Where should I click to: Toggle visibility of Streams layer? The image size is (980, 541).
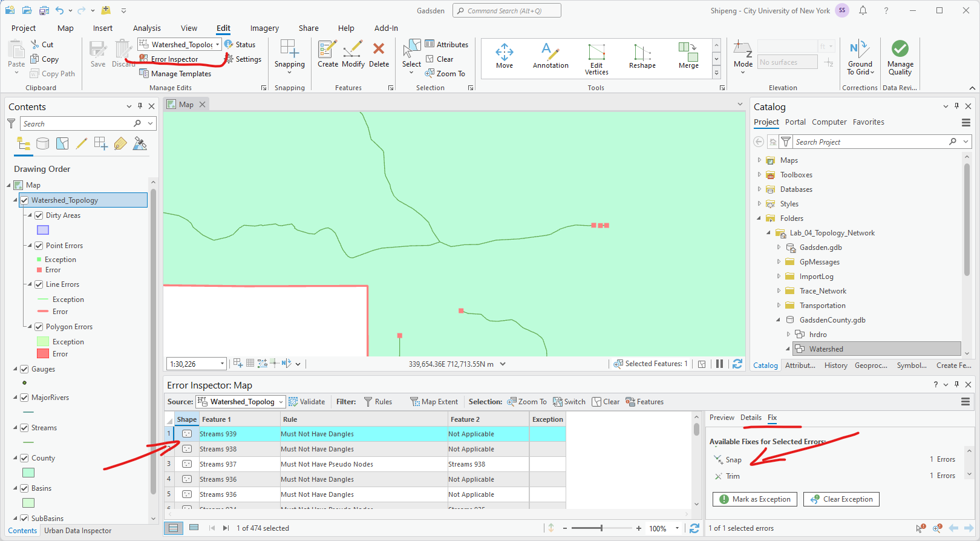pyautogui.click(x=24, y=428)
